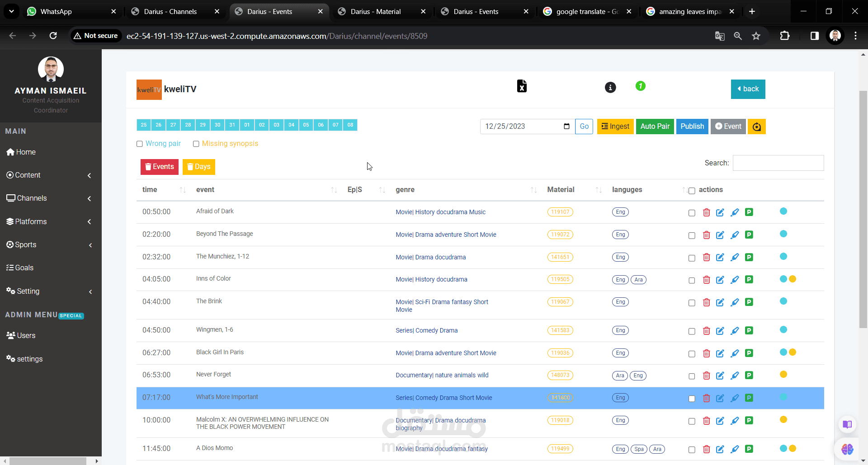Sort the table by genre column
868x465 pixels.
click(466, 190)
